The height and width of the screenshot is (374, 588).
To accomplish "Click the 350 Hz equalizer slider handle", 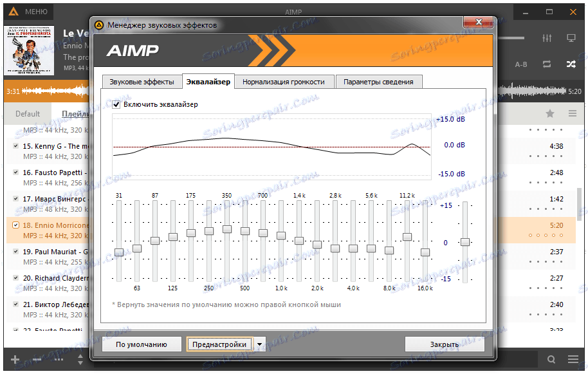I will point(227,229).
